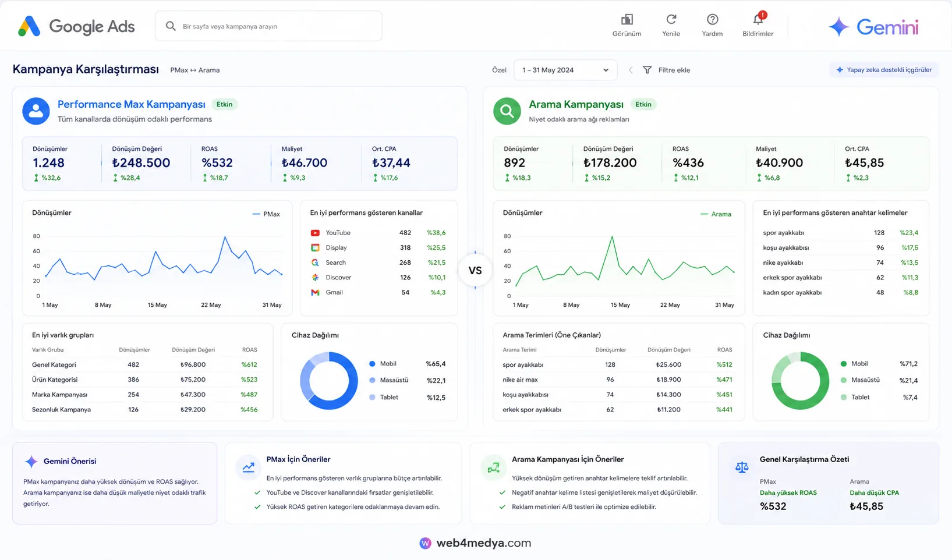The width and height of the screenshot is (952, 560).
Task: Click the Filtre ekle funnel icon
Action: click(647, 70)
